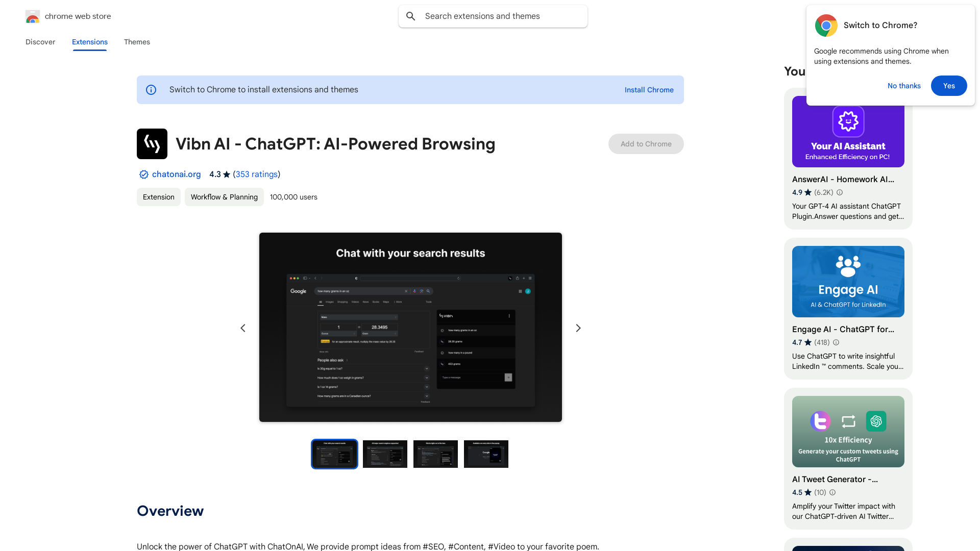Select the fourth screenshot thumbnail
The image size is (980, 551).
coord(486,454)
